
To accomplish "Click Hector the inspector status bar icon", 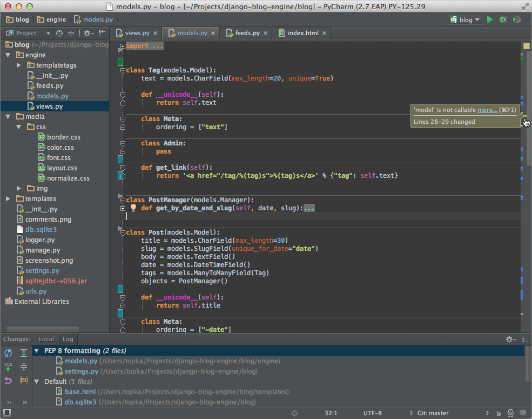I will (510, 413).
